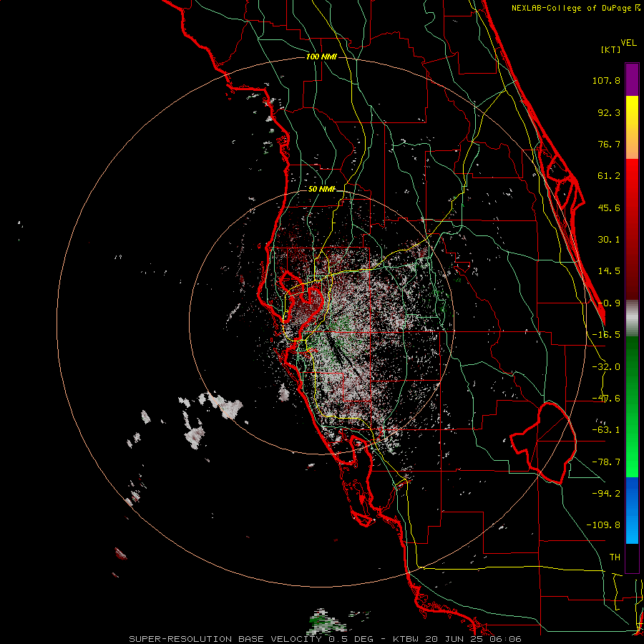Click the 76.7 velocity legend value
Image resolution: width=644 pixels, height=644 pixels.
(609, 144)
